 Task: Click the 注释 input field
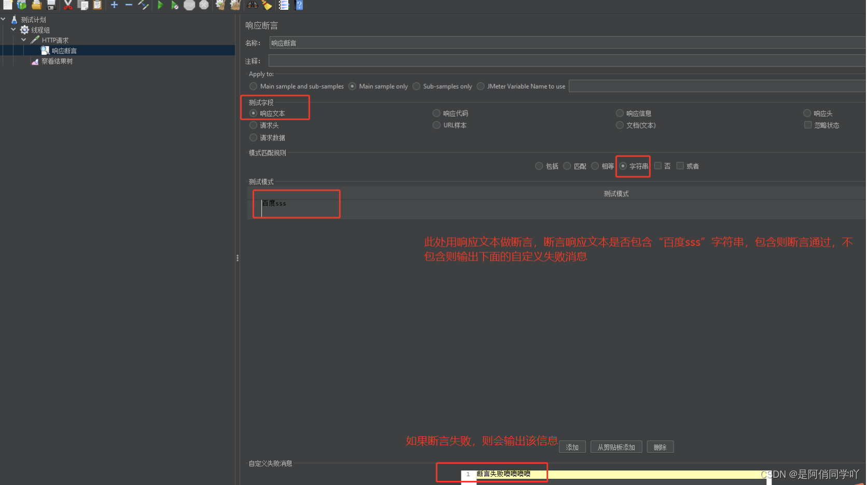click(567, 61)
